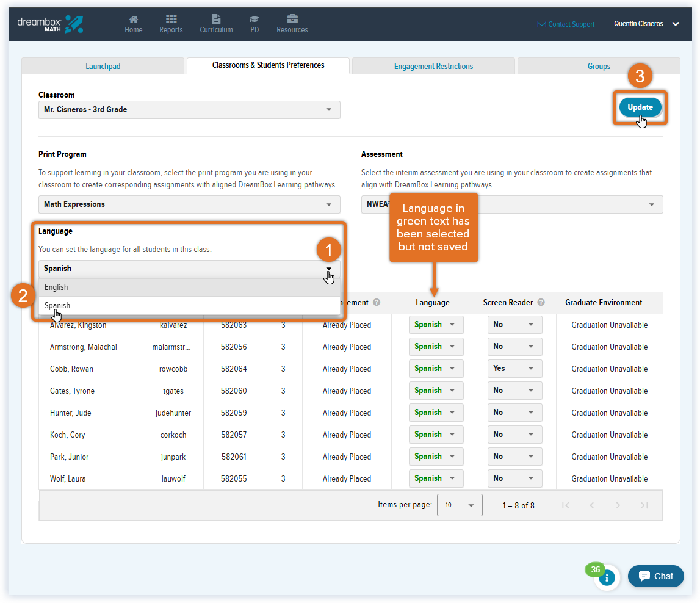The image size is (700, 603).
Task: Open Tyrone Gates's screen reader dropdown
Action: coord(514,391)
